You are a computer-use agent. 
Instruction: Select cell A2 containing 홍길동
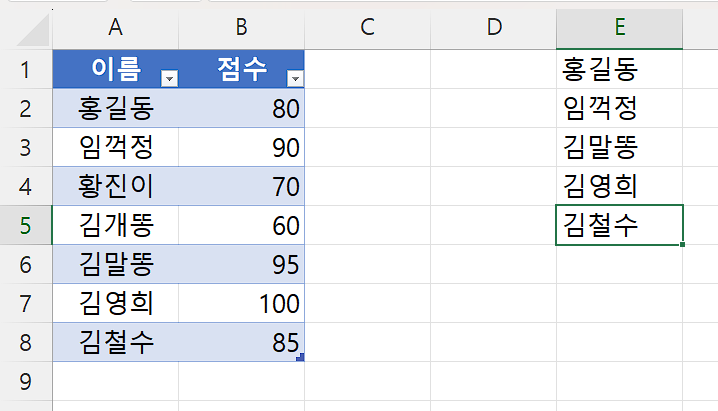coord(115,108)
